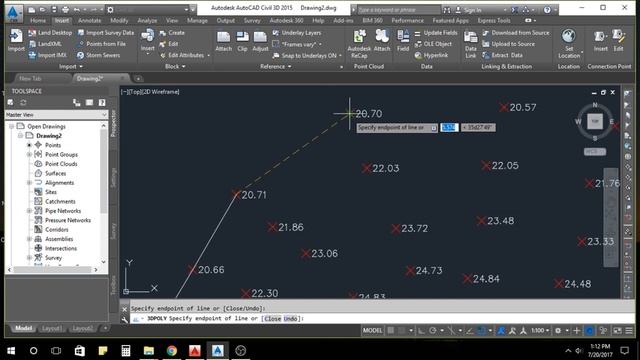Open the annotation scale 1:100 dropdown

tap(540, 331)
